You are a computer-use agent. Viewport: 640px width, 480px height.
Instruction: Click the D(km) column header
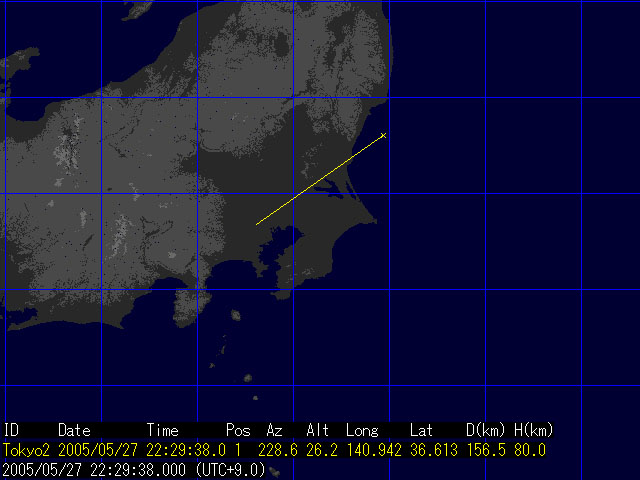[x=486, y=430]
